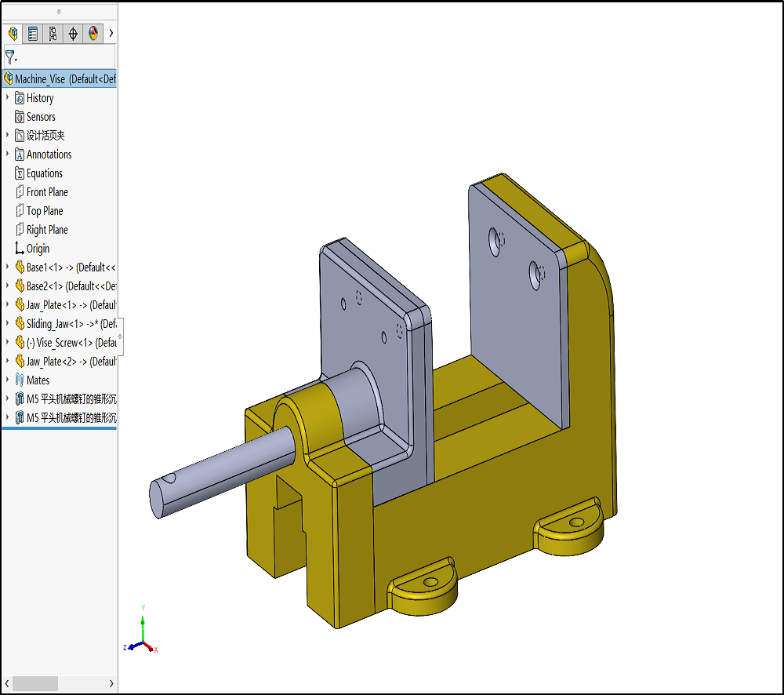Open the ConfigurationManager tab icon
Viewport: 784px width, 695px height.
pos(53,34)
